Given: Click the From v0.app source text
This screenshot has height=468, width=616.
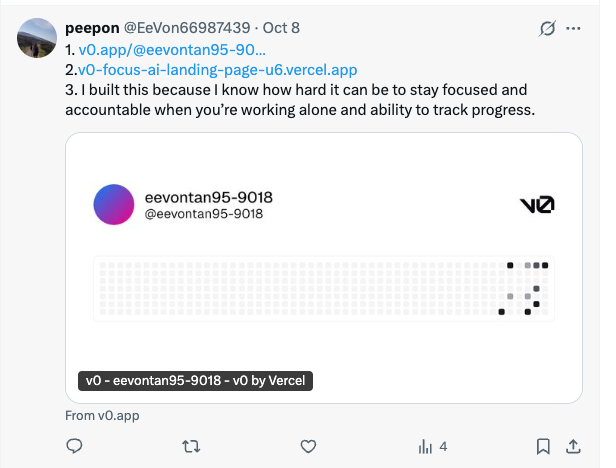Looking at the screenshot, I should [x=100, y=415].
